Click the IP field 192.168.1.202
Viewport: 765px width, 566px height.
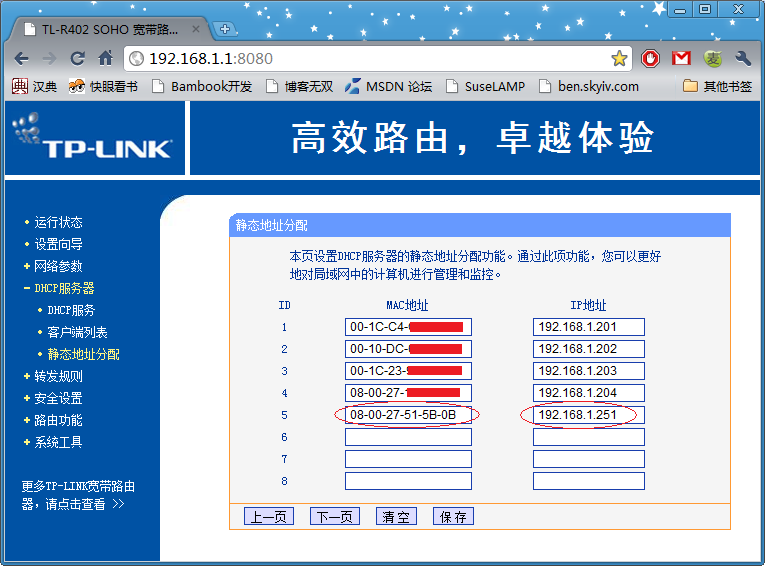(x=589, y=349)
